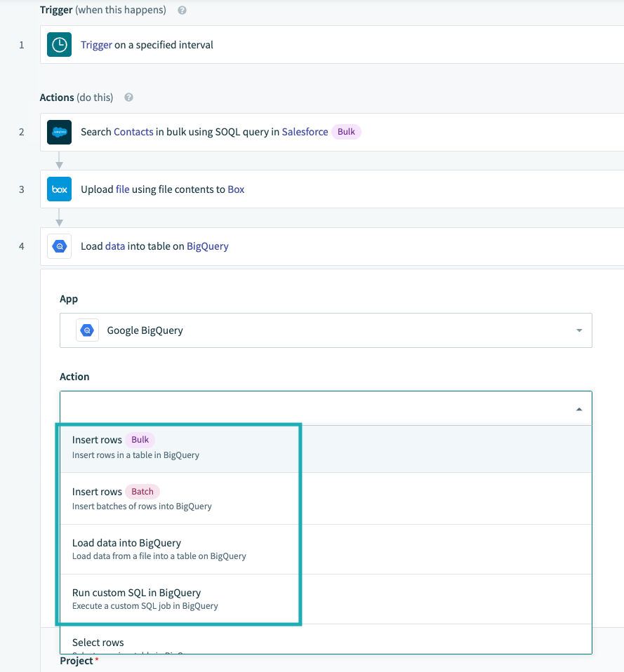Click the Project field label

77,661
